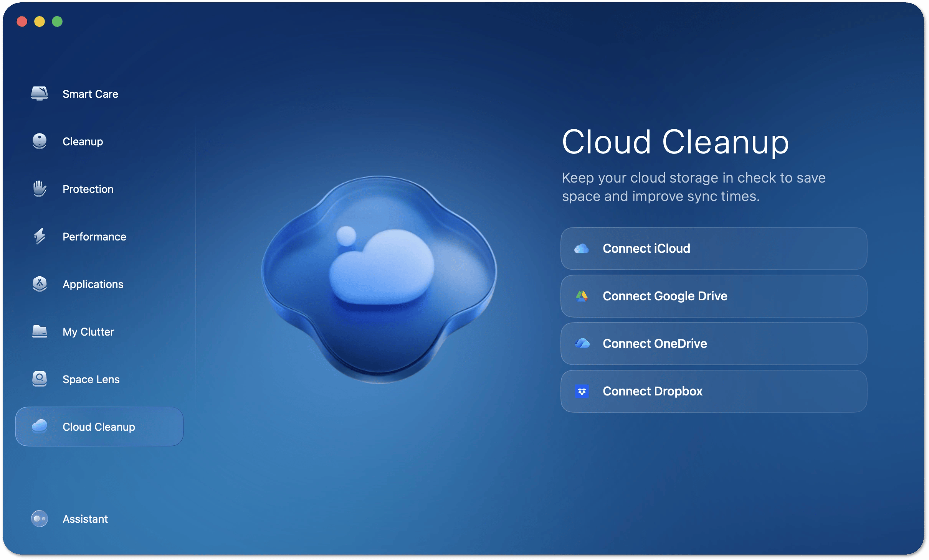Click the My Clutter folder icon
The image size is (929, 560).
40,331
